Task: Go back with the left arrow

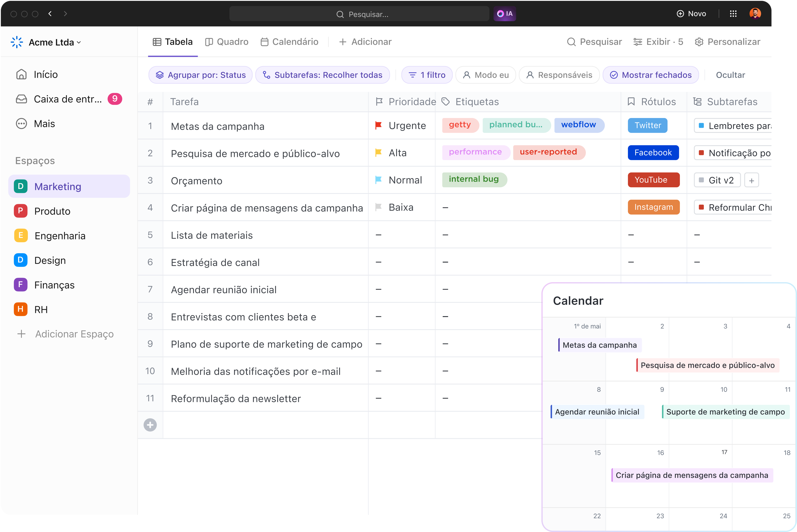Action: click(50, 14)
